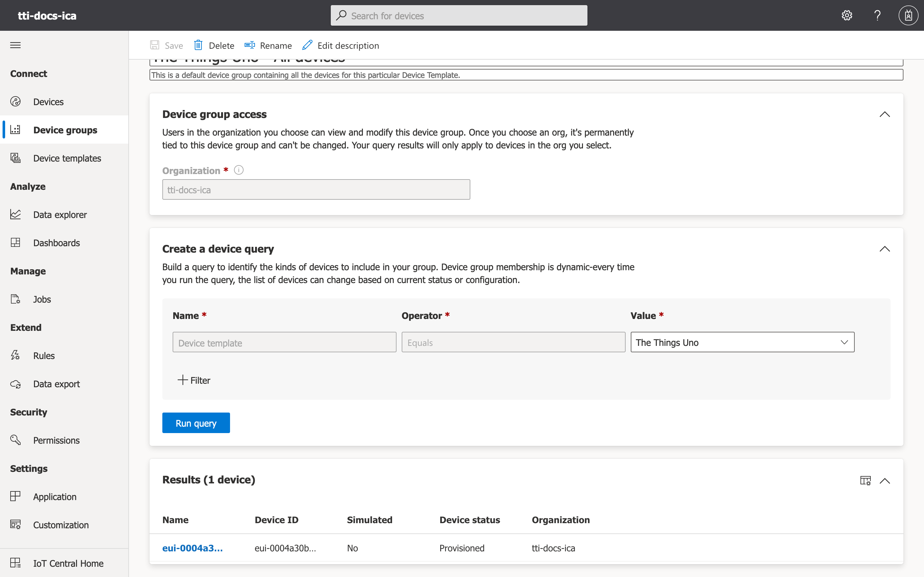This screenshot has height=577, width=924.
Task: Click Run query button
Action: [x=196, y=423]
